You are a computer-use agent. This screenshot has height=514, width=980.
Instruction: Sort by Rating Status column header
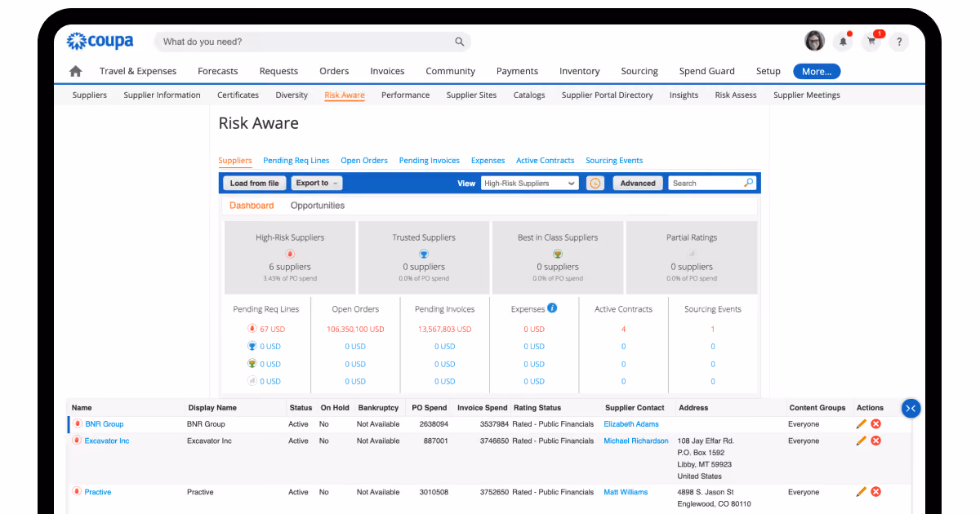coord(537,408)
